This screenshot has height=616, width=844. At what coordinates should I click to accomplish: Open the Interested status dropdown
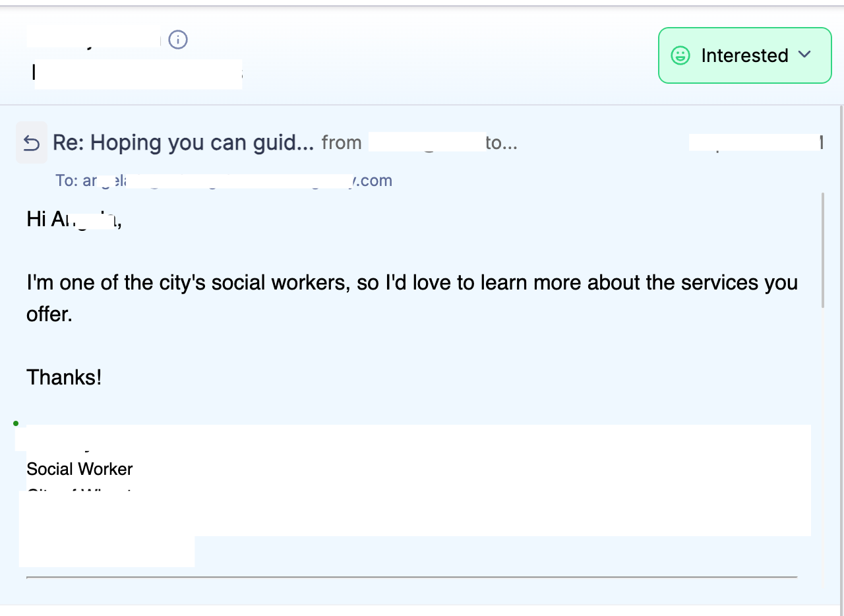[744, 55]
